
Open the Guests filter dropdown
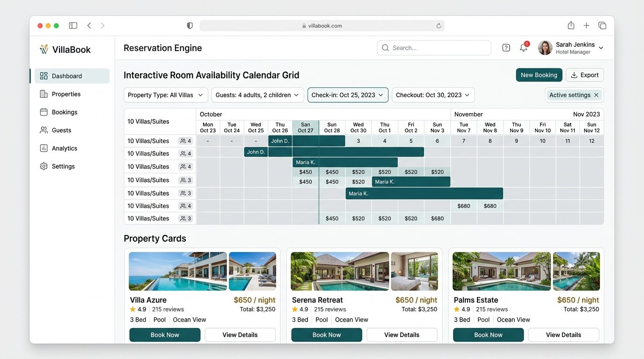(257, 95)
